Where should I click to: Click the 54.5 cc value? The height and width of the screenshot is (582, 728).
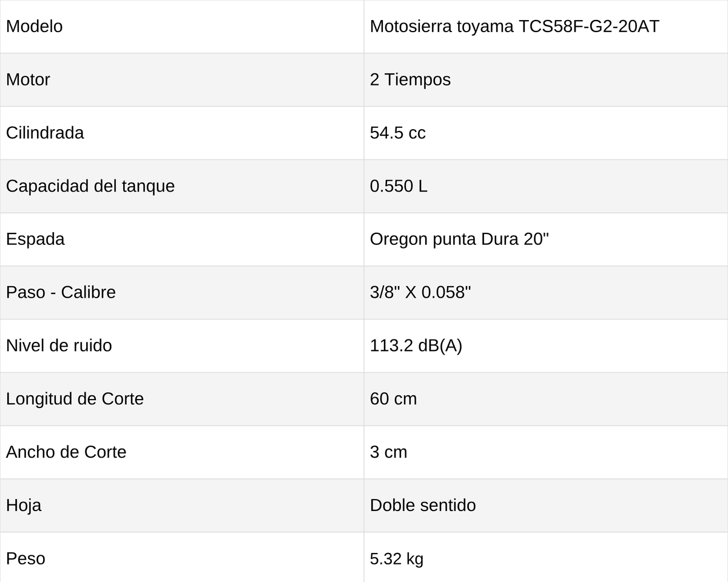coord(397,133)
